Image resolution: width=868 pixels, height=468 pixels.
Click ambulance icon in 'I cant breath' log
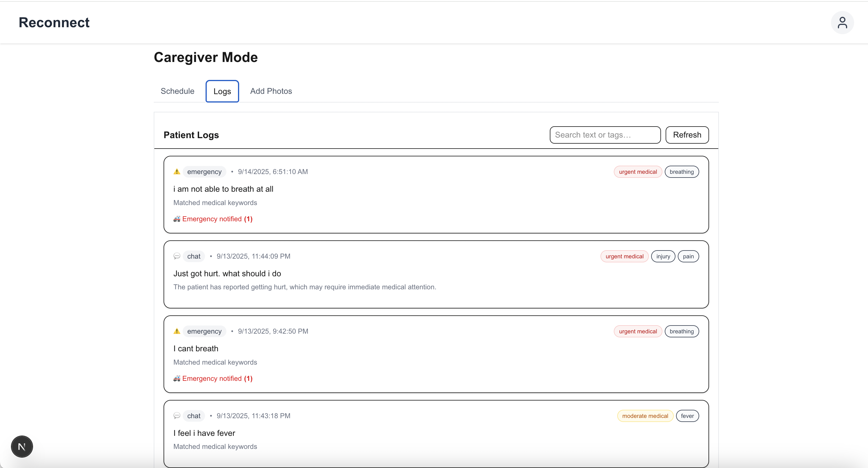pos(177,379)
